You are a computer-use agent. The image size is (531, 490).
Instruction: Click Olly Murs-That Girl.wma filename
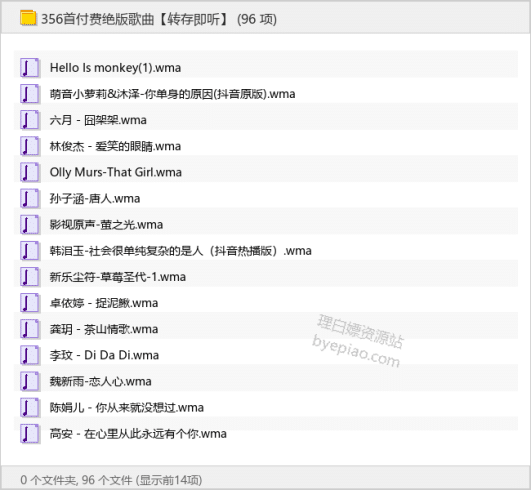(115, 172)
